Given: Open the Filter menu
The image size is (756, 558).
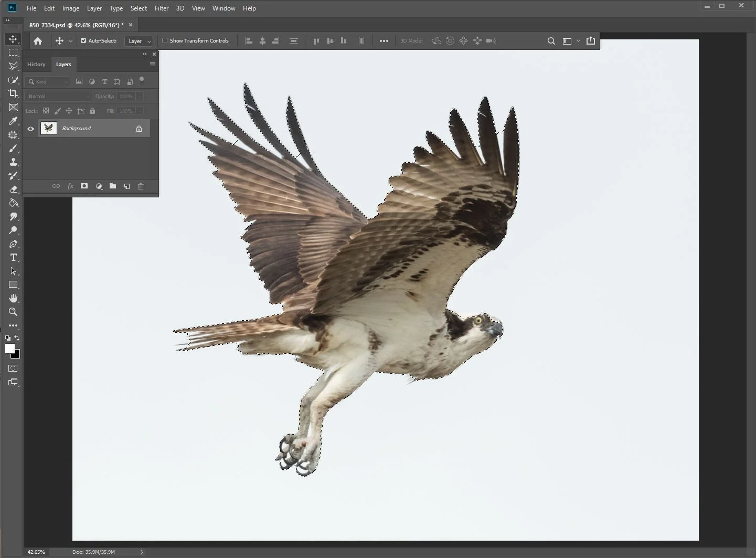Looking at the screenshot, I should (162, 8).
